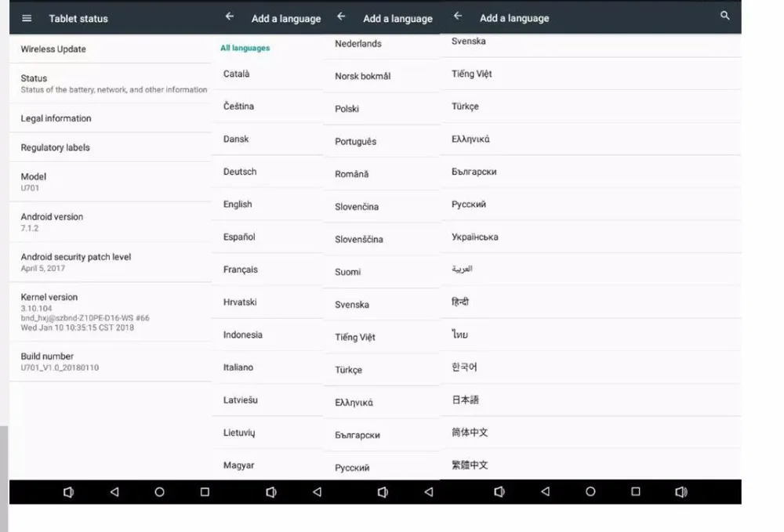Choose Deutsch language
The width and height of the screenshot is (784, 532).
[267, 172]
